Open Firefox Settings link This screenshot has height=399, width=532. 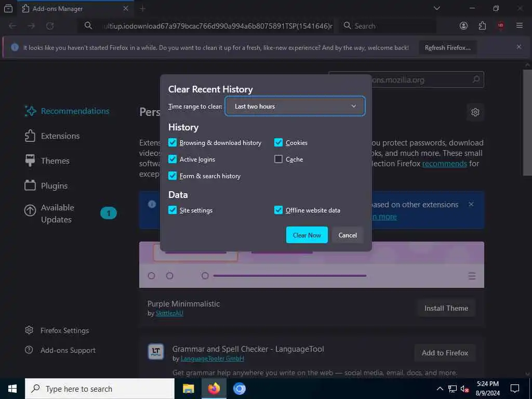pos(64,330)
